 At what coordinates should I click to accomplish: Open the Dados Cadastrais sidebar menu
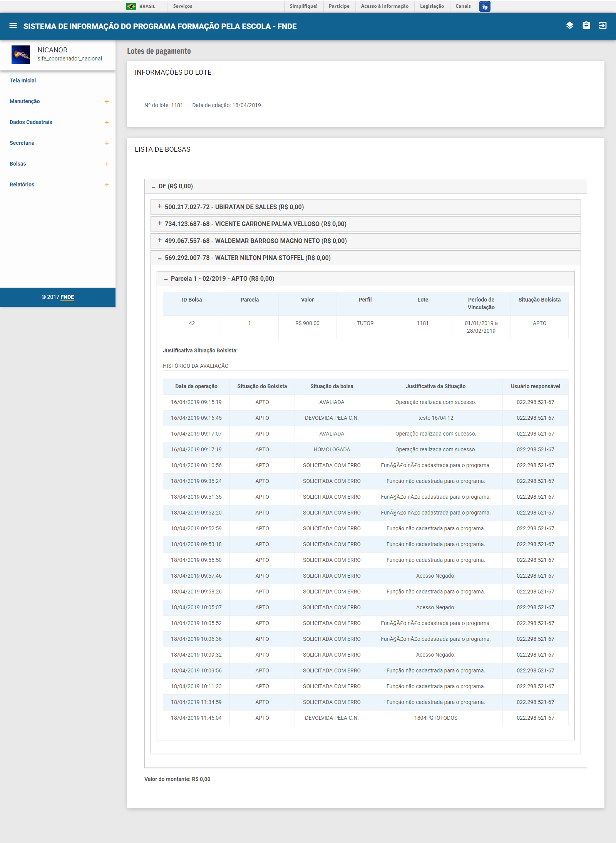tap(31, 122)
